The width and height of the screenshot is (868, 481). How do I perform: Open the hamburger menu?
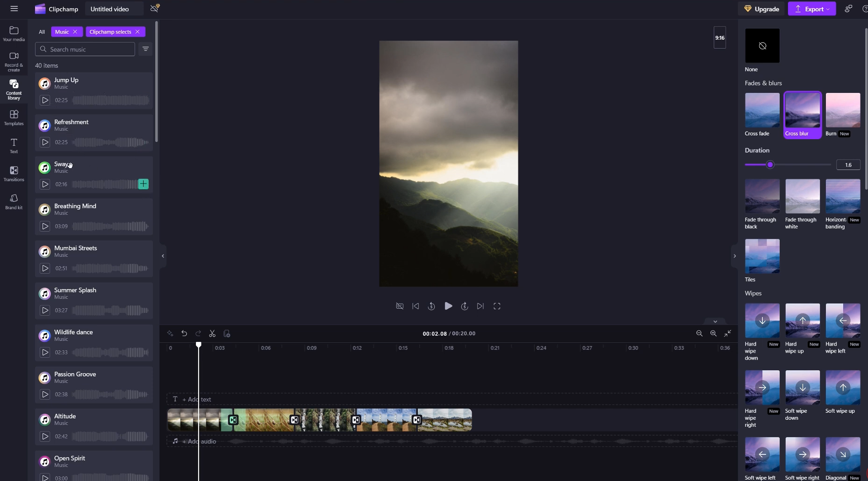(14, 8)
